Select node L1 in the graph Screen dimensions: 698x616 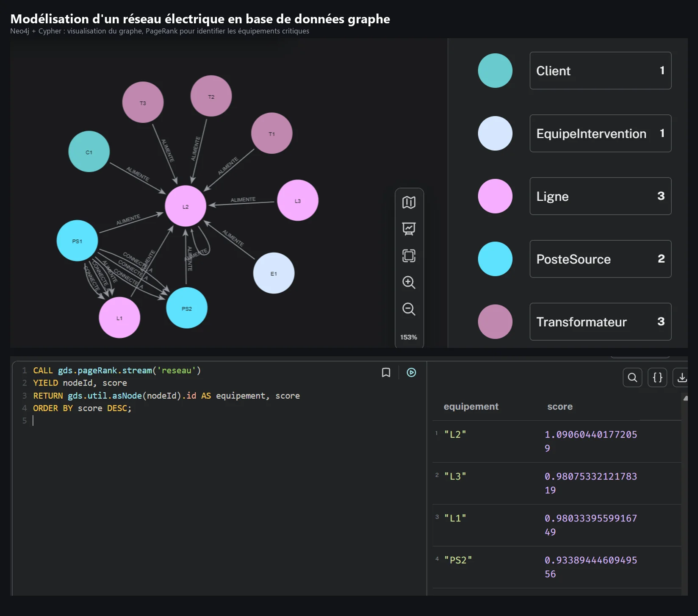119,318
